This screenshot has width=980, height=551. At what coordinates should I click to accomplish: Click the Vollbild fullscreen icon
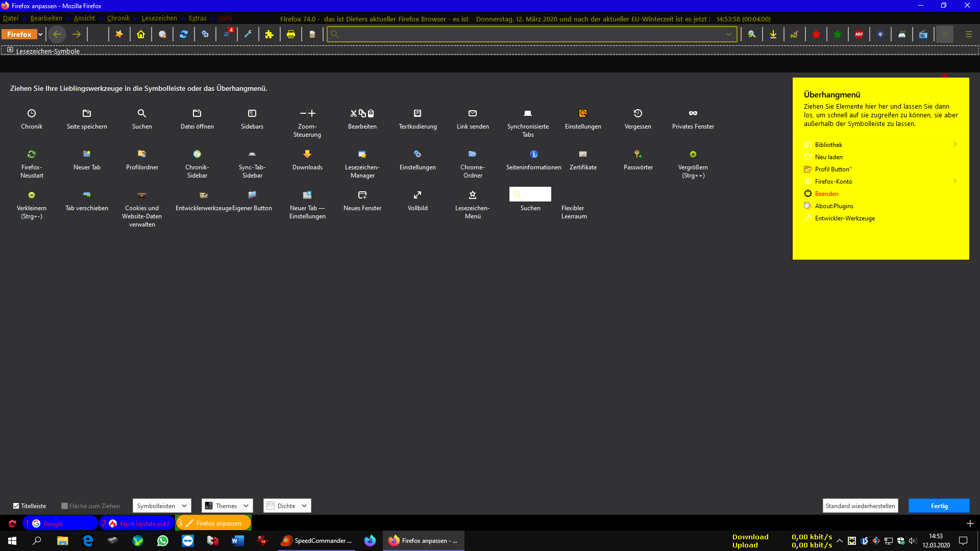click(x=418, y=195)
